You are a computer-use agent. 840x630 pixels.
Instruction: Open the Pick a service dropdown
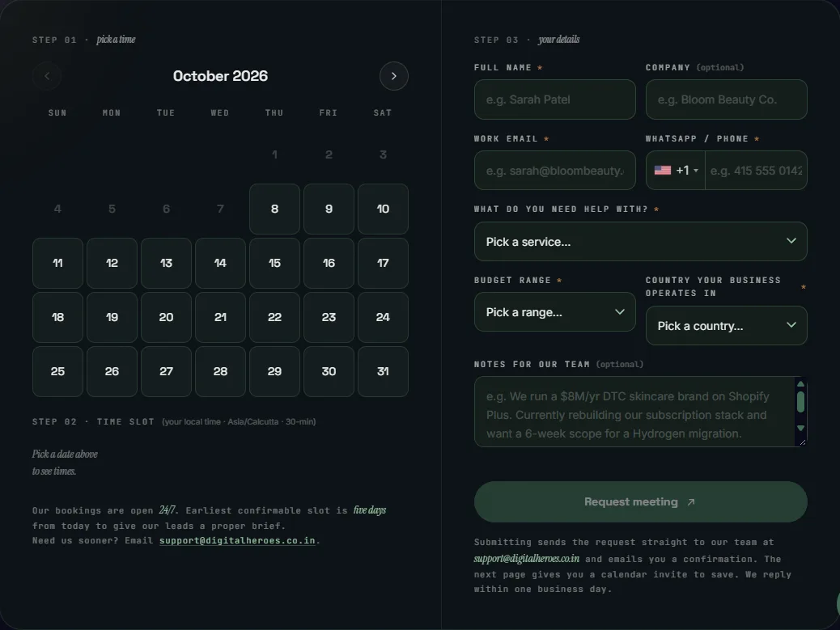point(640,241)
